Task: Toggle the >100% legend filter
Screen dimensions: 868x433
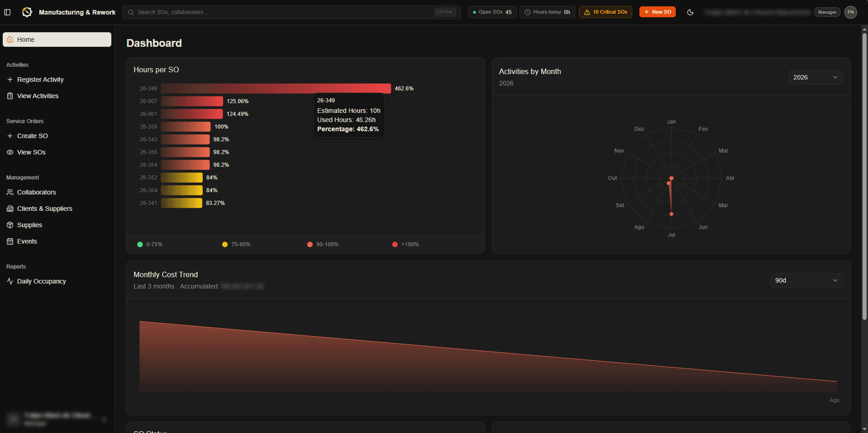Action: pyautogui.click(x=405, y=244)
